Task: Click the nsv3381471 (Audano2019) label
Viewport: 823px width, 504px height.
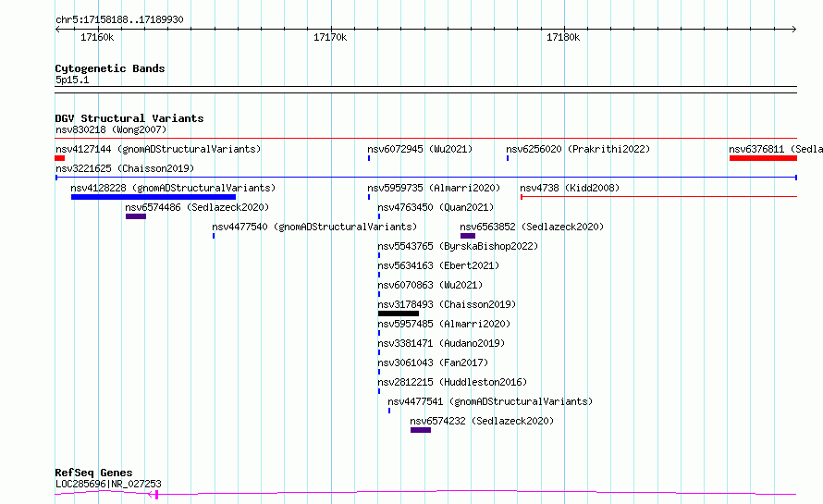Action: tap(441, 343)
